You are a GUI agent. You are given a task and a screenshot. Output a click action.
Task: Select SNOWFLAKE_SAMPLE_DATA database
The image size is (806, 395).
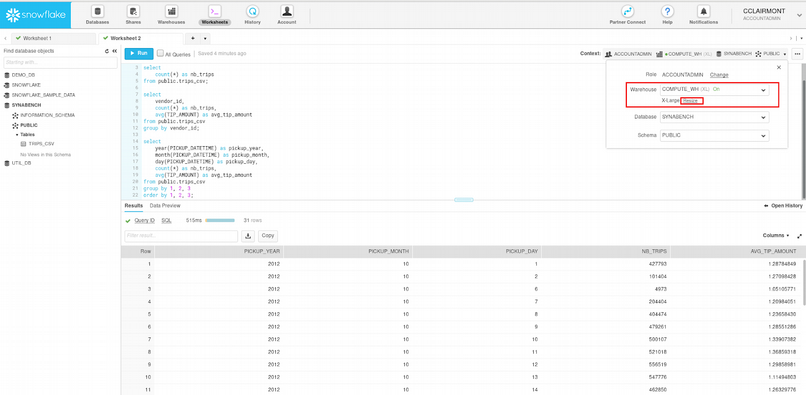pyautogui.click(x=43, y=95)
